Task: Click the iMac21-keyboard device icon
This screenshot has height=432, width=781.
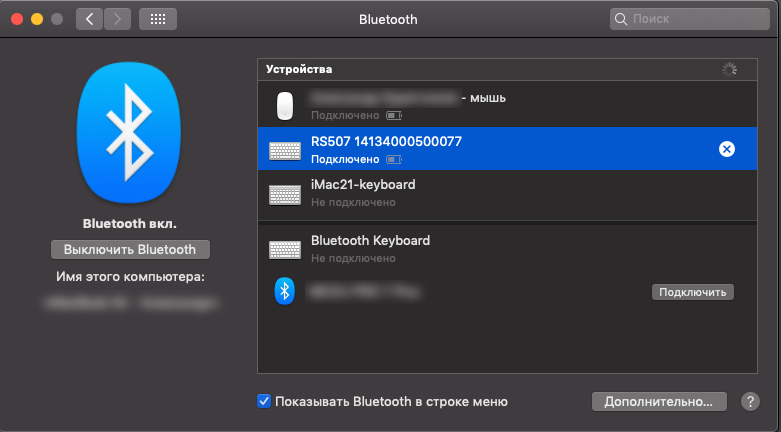Action: 285,193
